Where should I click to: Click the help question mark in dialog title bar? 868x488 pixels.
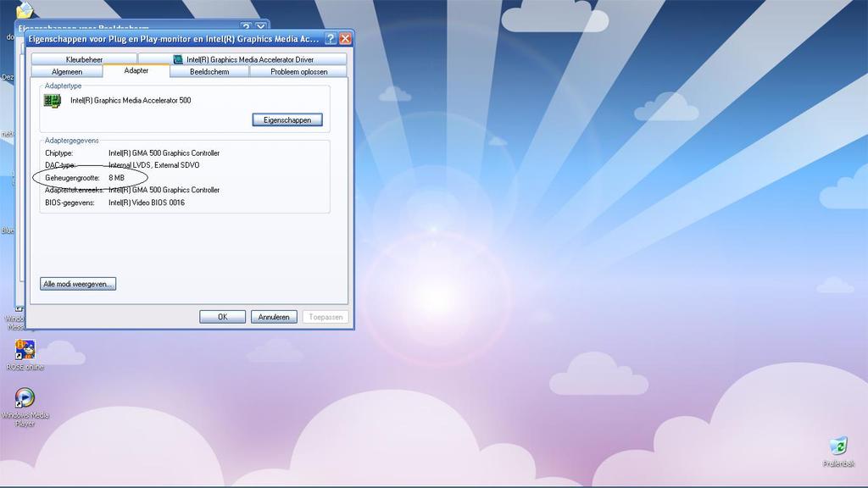click(x=331, y=39)
